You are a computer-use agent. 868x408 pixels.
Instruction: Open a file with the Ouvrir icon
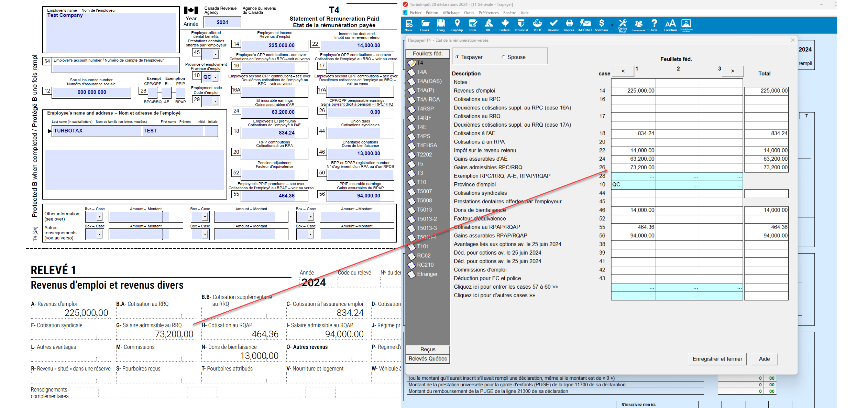425,25
